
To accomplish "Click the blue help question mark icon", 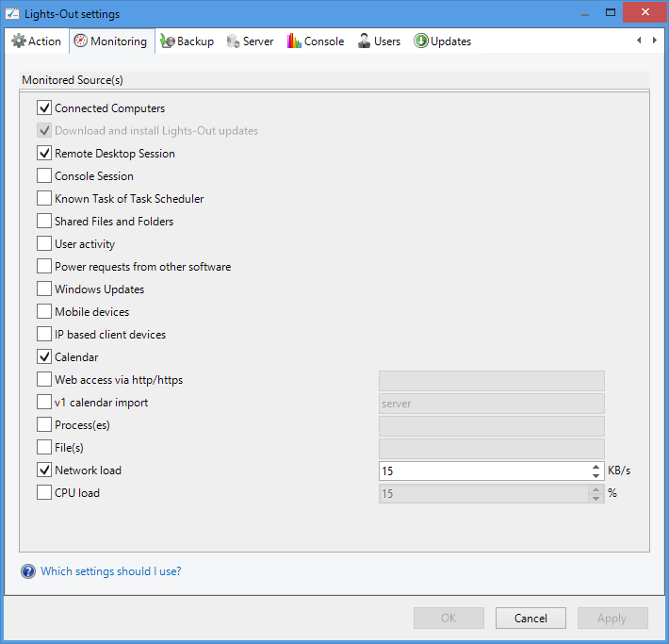I will click(28, 571).
